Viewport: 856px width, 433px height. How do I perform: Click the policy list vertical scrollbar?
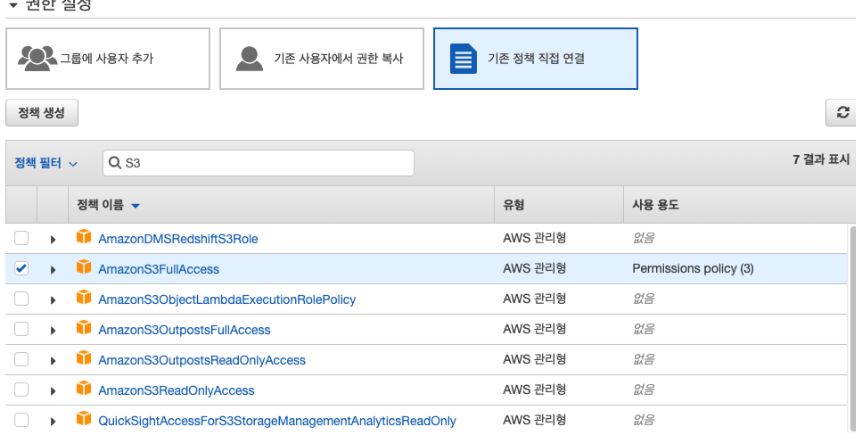pos(853,328)
